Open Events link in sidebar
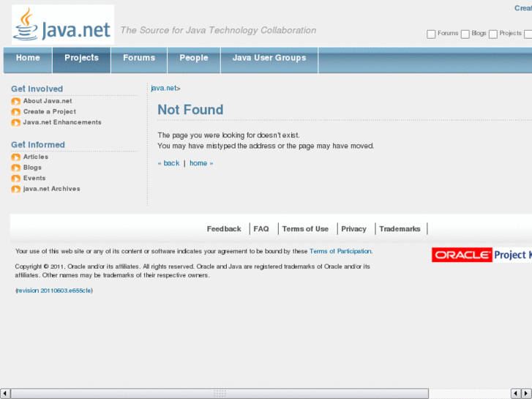The width and height of the screenshot is (532, 399). (x=34, y=179)
